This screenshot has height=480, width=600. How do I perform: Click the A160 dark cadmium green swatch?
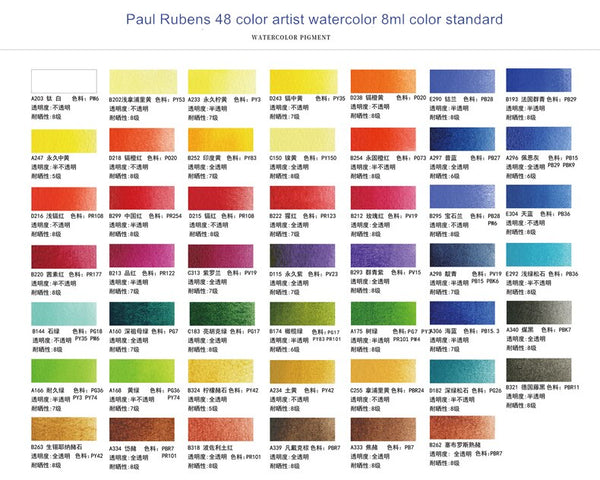(136, 312)
